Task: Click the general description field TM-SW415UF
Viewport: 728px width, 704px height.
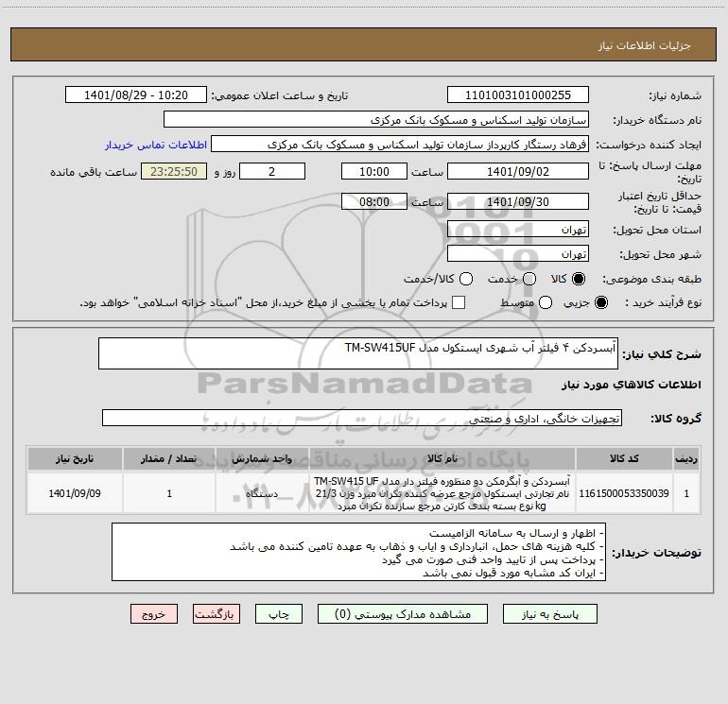Action: [x=358, y=353]
